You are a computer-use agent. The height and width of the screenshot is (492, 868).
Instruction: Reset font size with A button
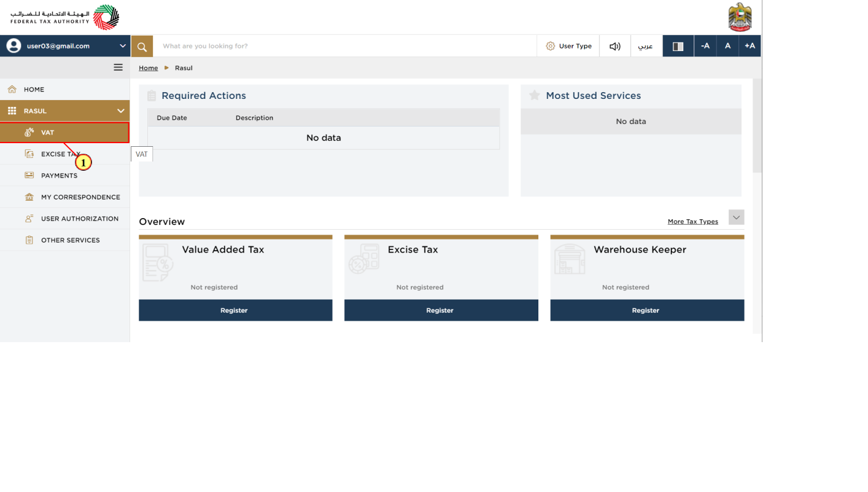[x=727, y=46]
